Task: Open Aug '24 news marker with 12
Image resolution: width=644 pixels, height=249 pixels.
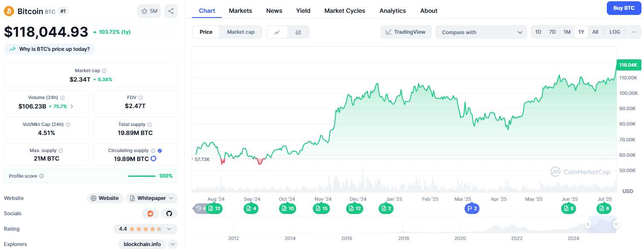Action: (x=215, y=208)
